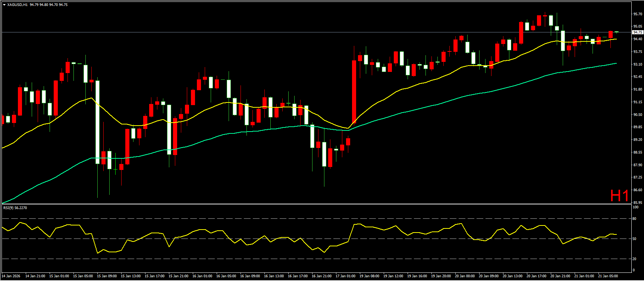Click the 20 Jan 17:00 time label
Image resolution: width=644 pixels, height=281 pixels.
coord(536,276)
